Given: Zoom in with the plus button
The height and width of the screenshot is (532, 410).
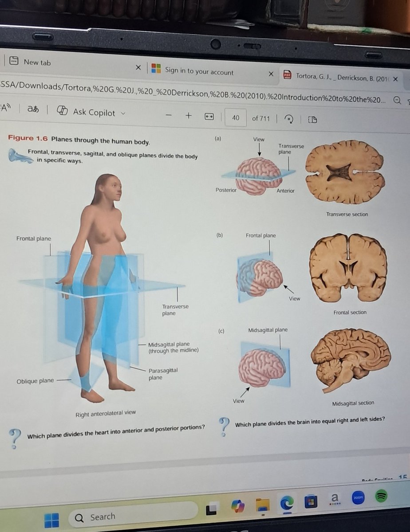Looking at the screenshot, I should coord(188,116).
